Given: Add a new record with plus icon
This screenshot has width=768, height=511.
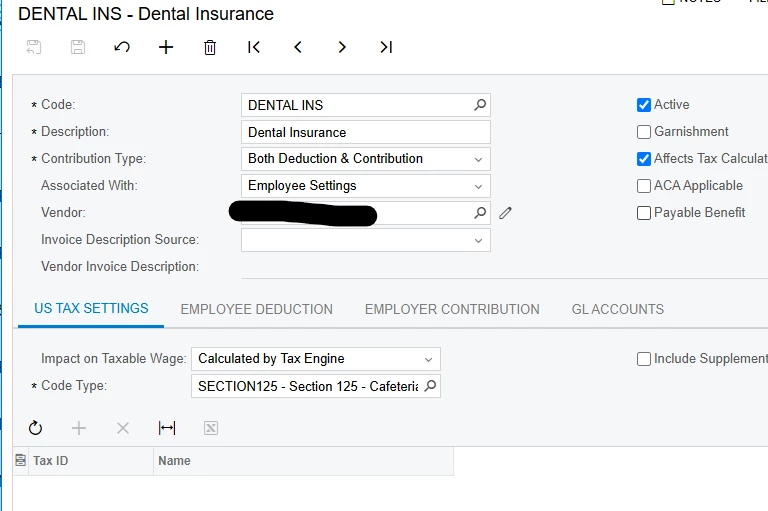Looking at the screenshot, I should [166, 47].
